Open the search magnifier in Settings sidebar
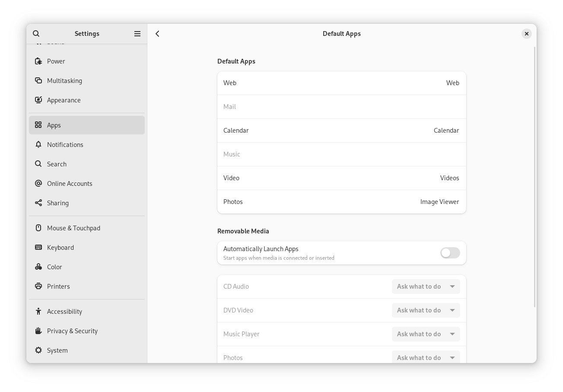This screenshot has width=563, height=392. tap(36, 33)
